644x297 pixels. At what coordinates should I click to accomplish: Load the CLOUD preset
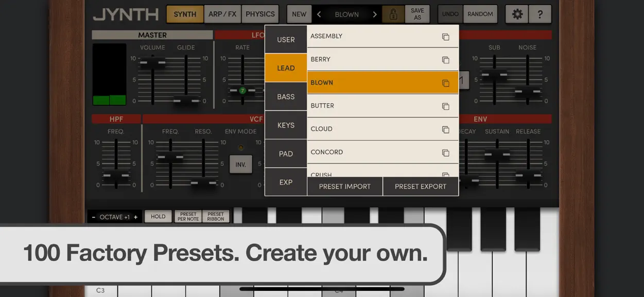tap(382, 129)
